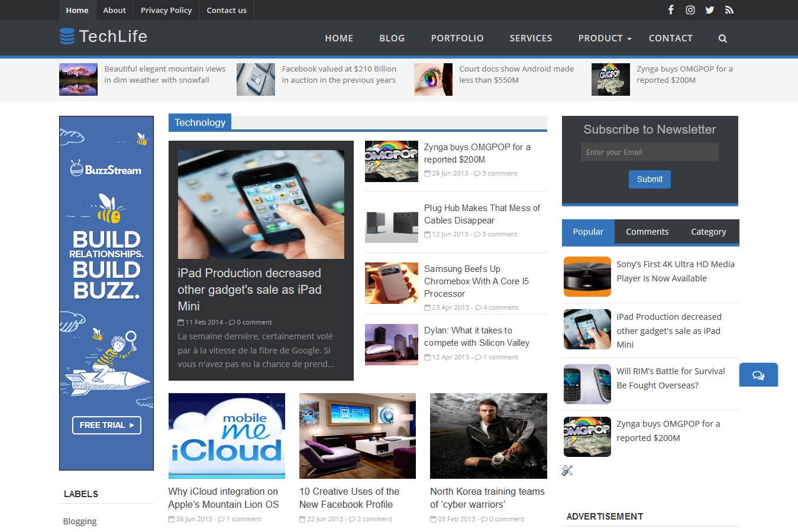
Task: Open the floating chat bubble button
Action: coord(758,375)
